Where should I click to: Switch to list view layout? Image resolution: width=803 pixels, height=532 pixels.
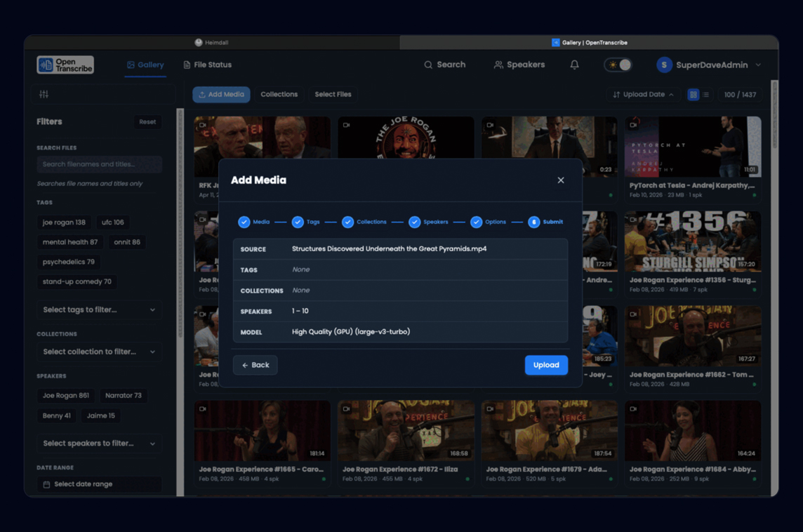click(x=706, y=95)
